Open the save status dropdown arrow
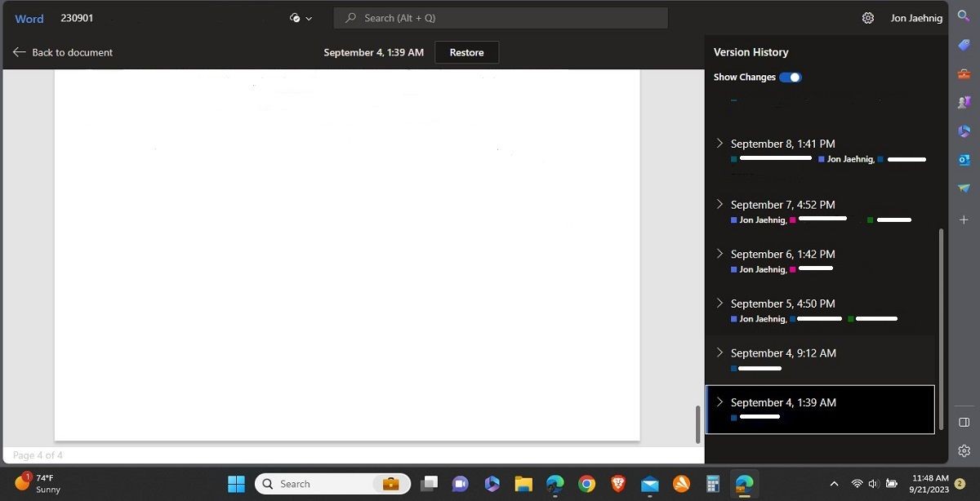The image size is (980, 501). [309, 18]
